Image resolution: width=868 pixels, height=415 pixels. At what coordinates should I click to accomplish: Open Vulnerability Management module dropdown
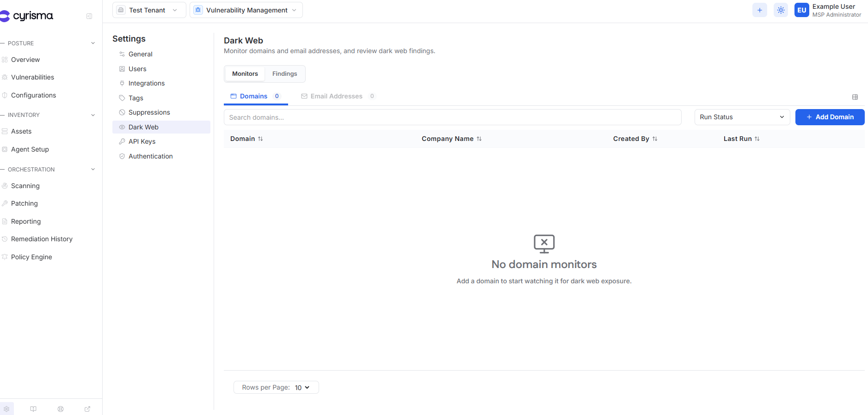246,10
